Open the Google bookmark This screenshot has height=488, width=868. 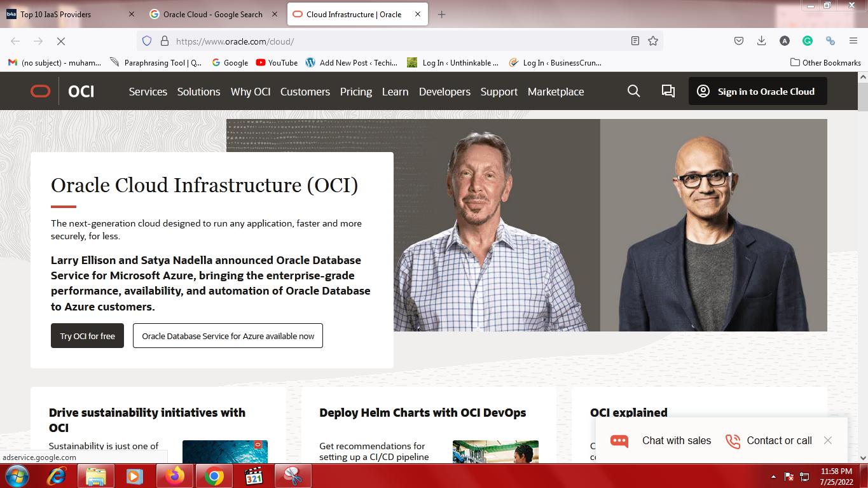[230, 62]
